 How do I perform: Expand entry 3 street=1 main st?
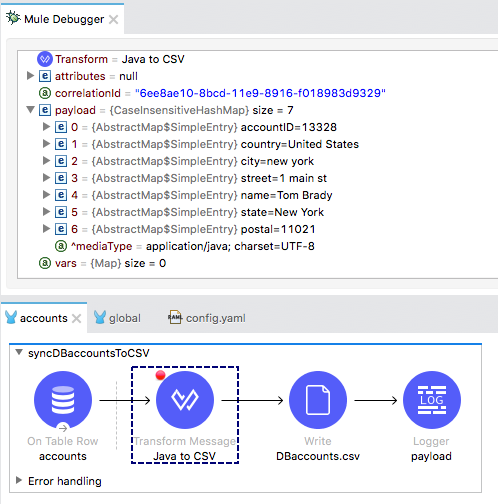click(x=46, y=178)
